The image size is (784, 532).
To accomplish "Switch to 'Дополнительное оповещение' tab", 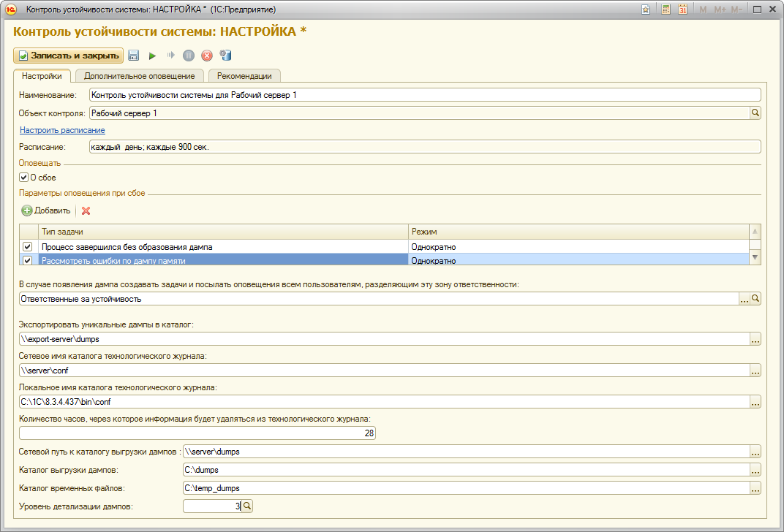I will pos(139,75).
